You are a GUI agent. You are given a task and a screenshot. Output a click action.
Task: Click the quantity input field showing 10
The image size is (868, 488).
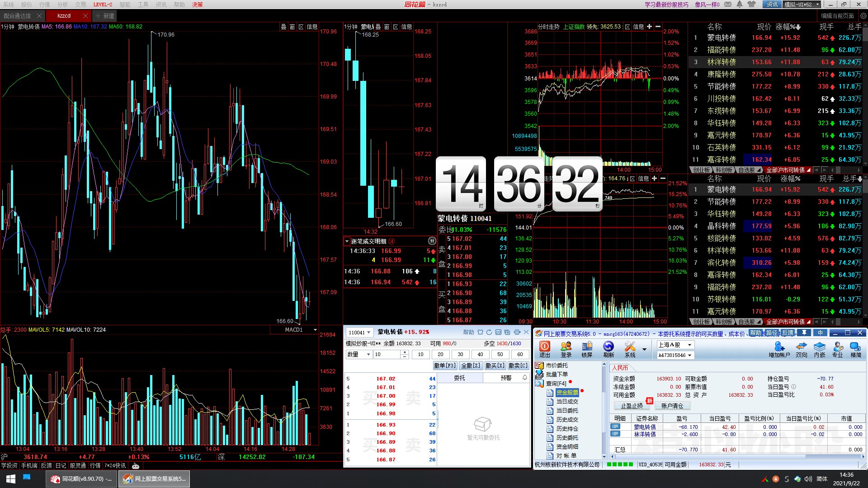pyautogui.click(x=387, y=355)
